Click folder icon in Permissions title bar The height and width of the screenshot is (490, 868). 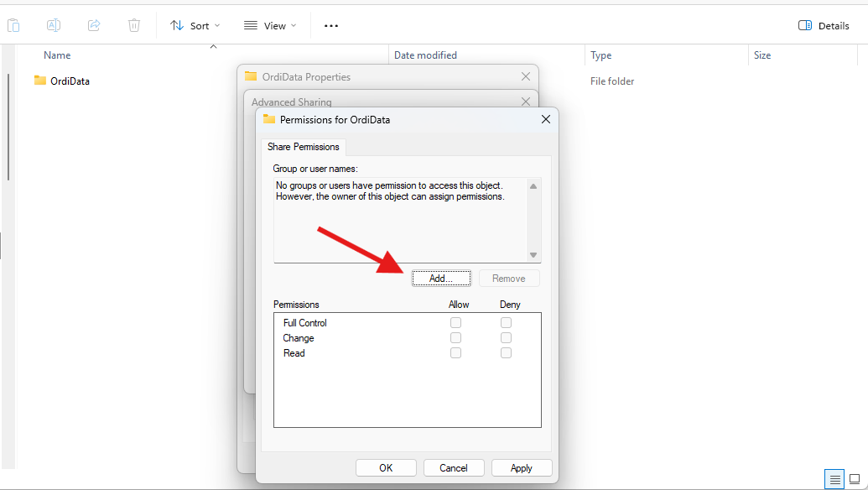269,119
